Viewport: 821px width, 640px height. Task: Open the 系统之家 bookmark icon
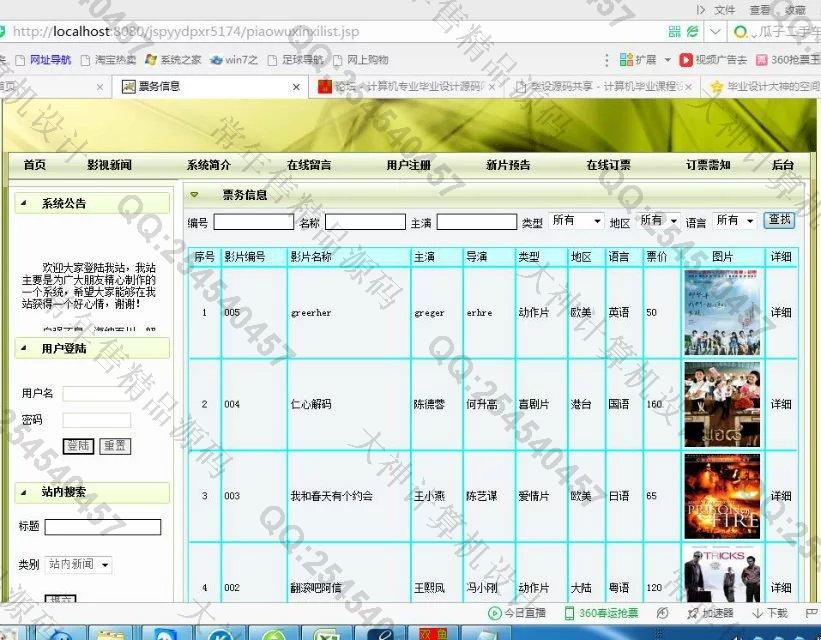click(x=151, y=60)
